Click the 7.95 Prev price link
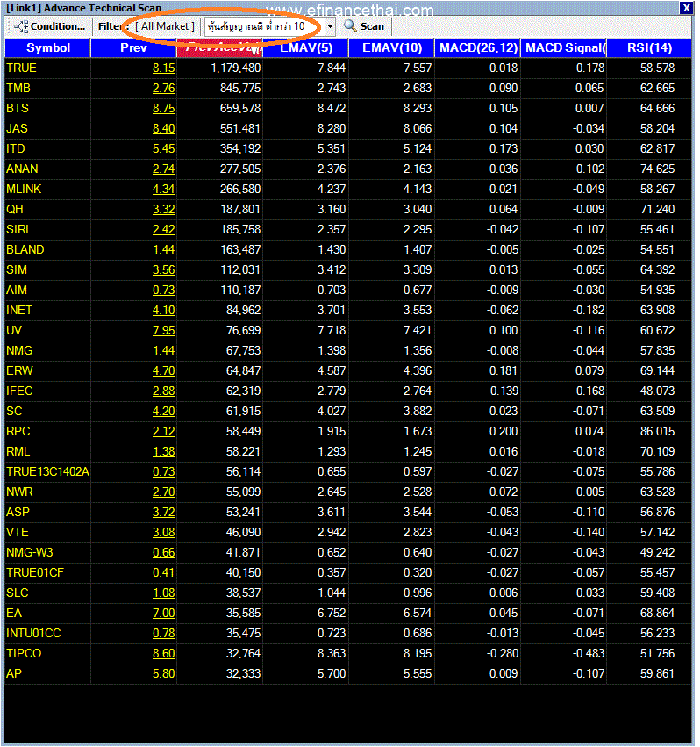Image resolution: width=700 pixels, height=747 pixels. pyautogui.click(x=164, y=330)
